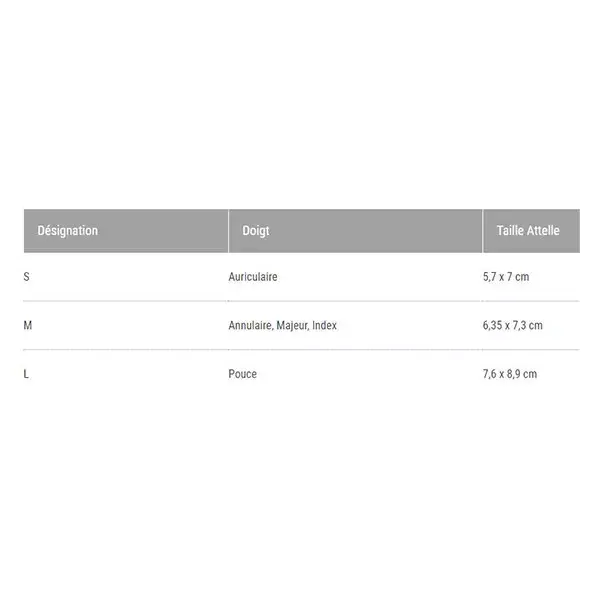Select the S size designation

[x=26, y=277]
